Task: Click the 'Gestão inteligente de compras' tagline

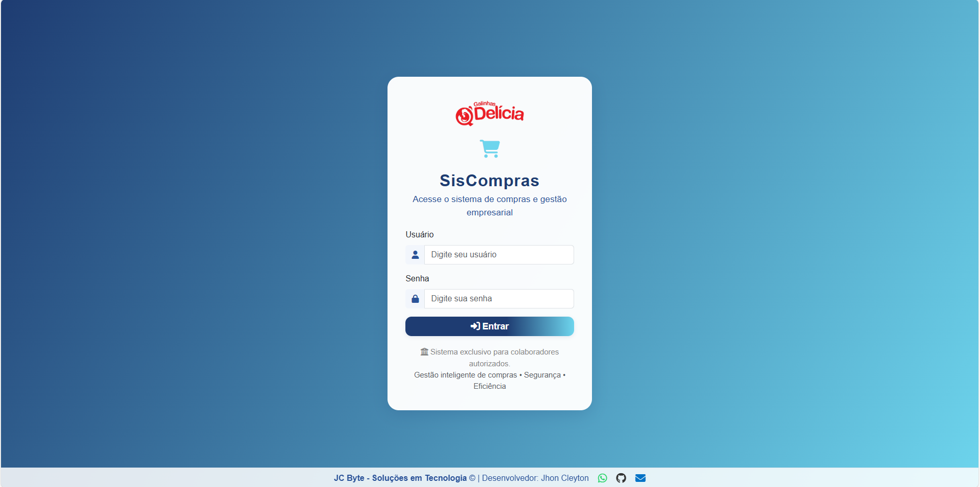Action: tap(465, 375)
